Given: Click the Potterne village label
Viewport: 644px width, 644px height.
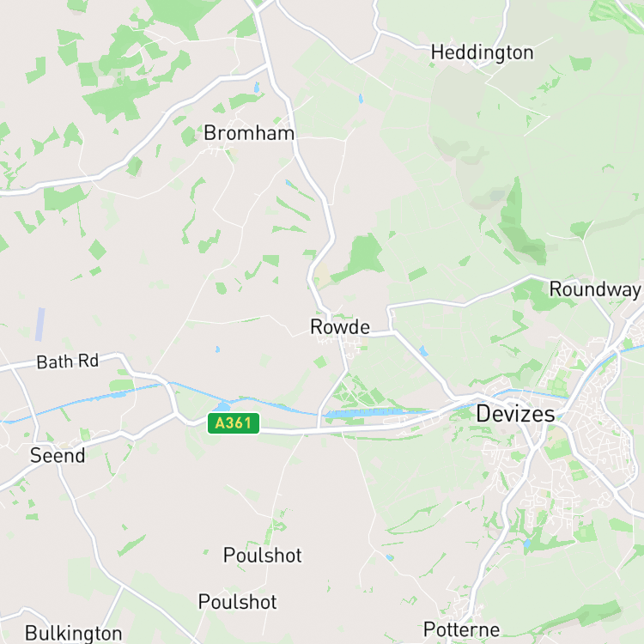Looking at the screenshot, I should [462, 629].
